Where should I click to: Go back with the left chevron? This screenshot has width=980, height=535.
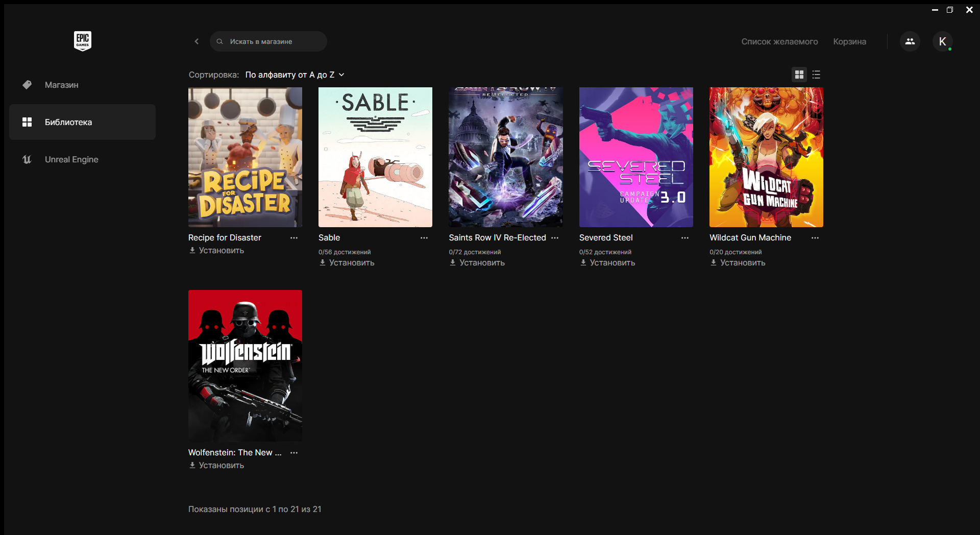[197, 41]
